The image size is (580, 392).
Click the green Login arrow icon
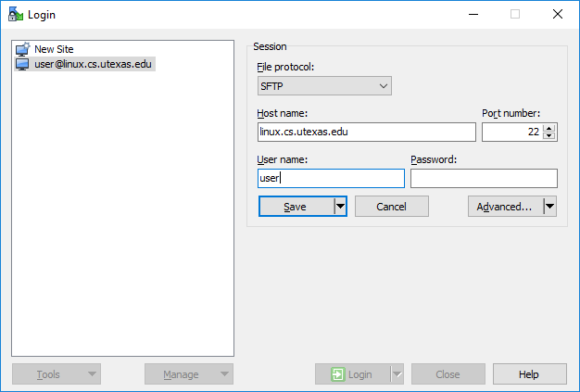[x=338, y=374]
